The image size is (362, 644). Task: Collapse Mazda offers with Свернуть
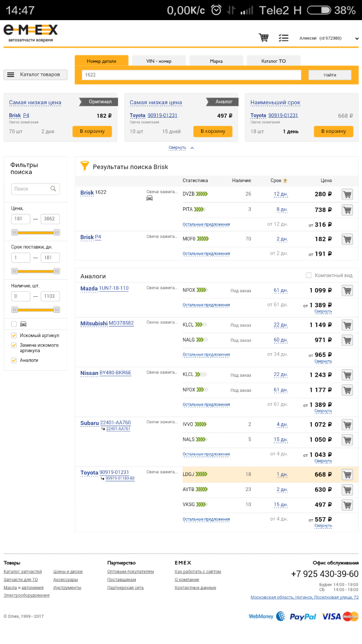tap(323, 311)
